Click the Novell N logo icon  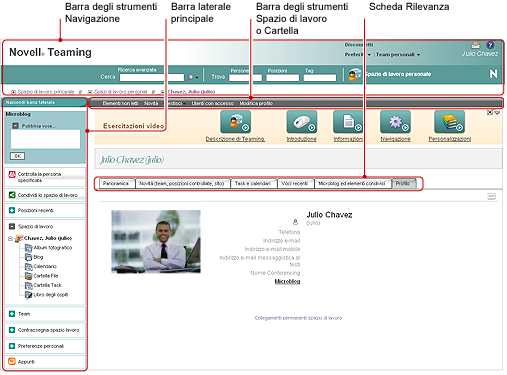coord(493,74)
